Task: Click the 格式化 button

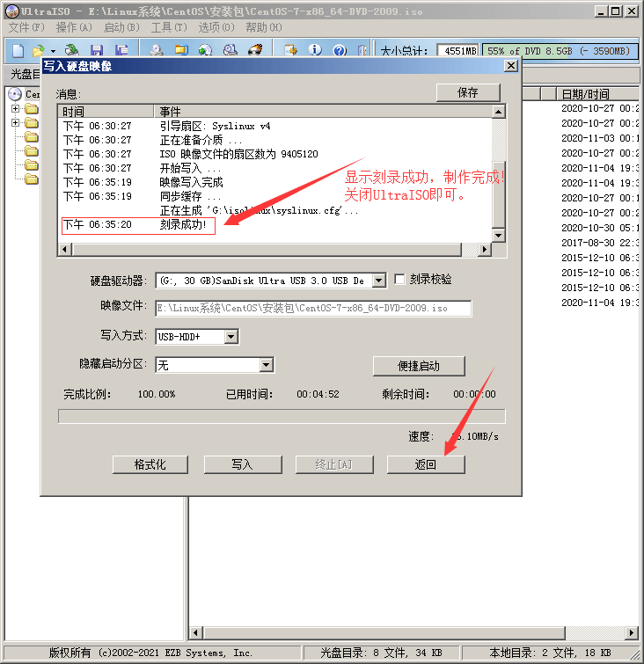Action: tap(150, 464)
